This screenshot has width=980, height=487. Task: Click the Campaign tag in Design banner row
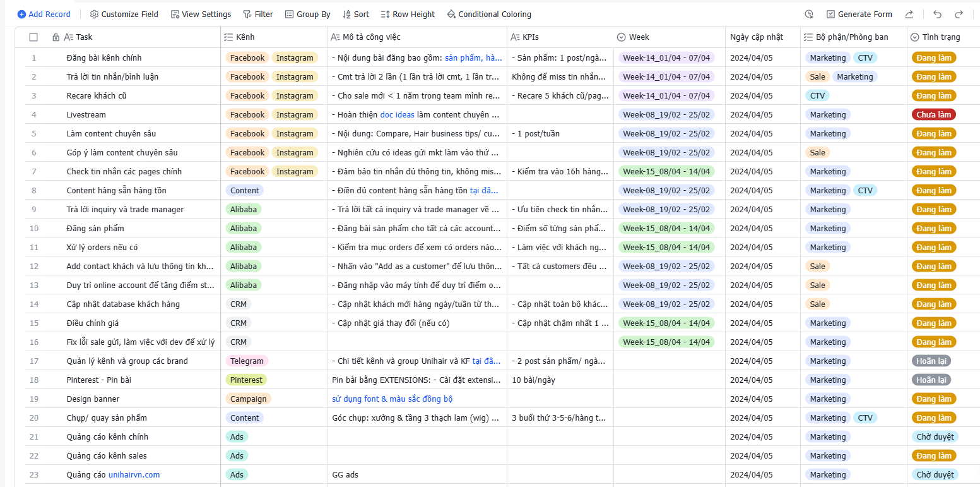click(x=248, y=399)
